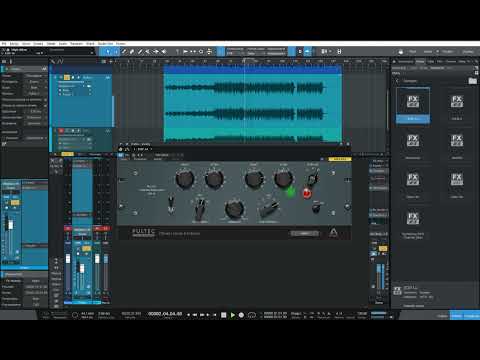The width and height of the screenshot is (480, 360).
Task: Toggle the yellow Solo button on first track
Action: click(67, 77)
